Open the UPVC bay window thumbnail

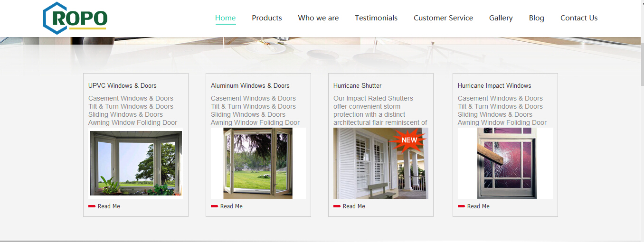(x=136, y=163)
